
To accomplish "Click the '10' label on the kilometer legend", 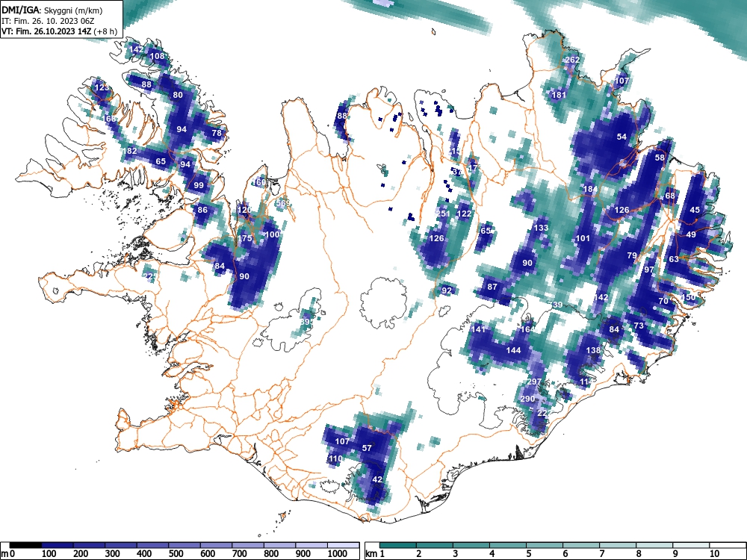I will [714, 554].
